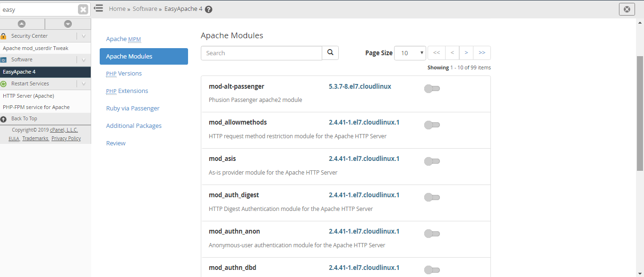
Task: Click the mod_authn_anon module name
Action: point(234,231)
